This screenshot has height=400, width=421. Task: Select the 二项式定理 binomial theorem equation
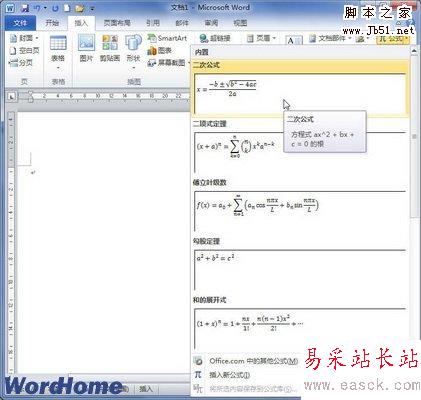click(x=300, y=152)
